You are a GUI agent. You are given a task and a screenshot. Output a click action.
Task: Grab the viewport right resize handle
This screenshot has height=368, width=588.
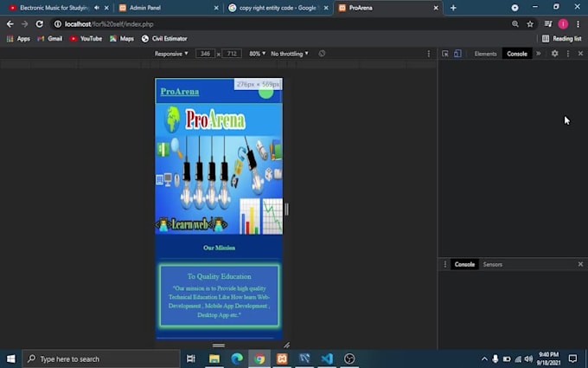(286, 210)
